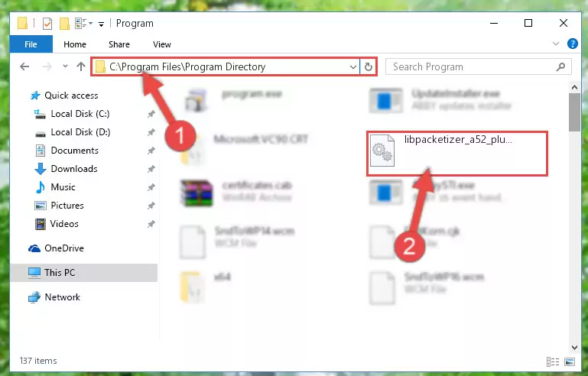The width and height of the screenshot is (588, 376).
Task: Click the libpacketizer DLL gear file icon
Action: coord(382,151)
